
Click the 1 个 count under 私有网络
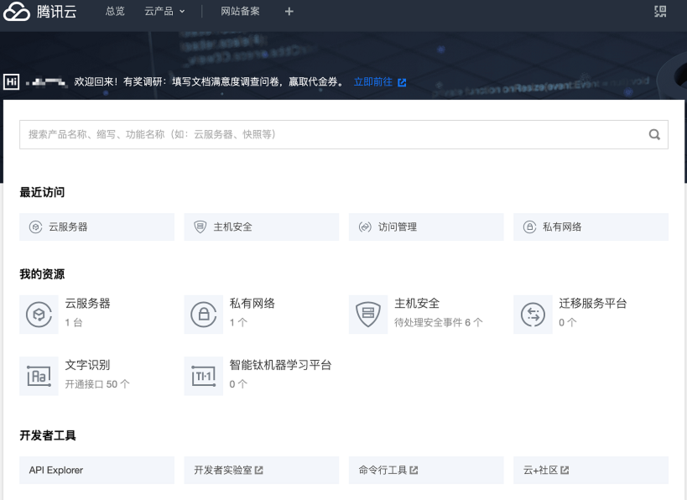click(238, 323)
